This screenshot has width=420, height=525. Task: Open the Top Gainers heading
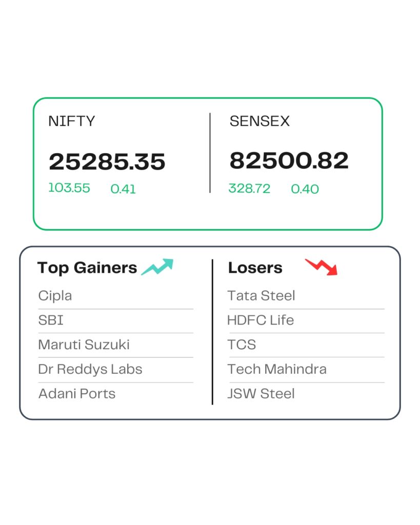[x=87, y=268]
